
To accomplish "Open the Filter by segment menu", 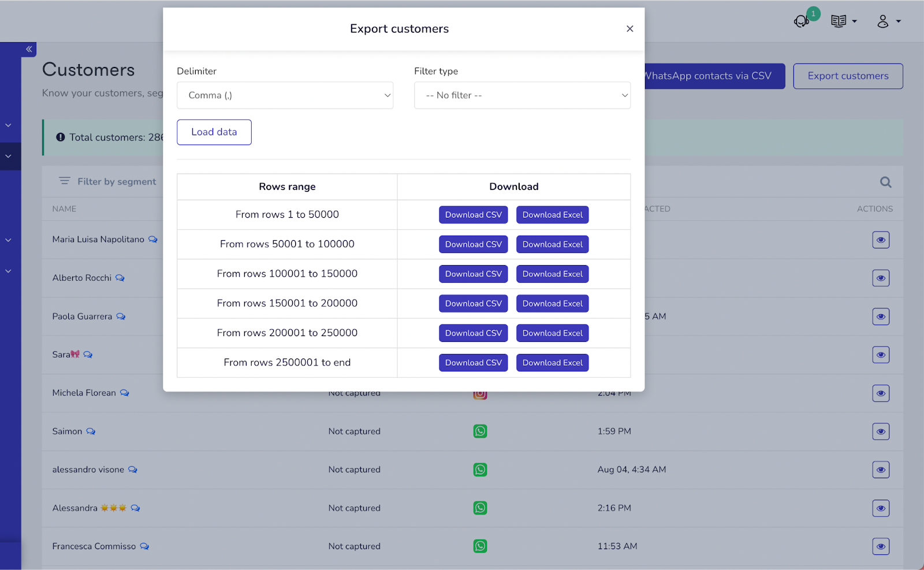I will coord(108,181).
